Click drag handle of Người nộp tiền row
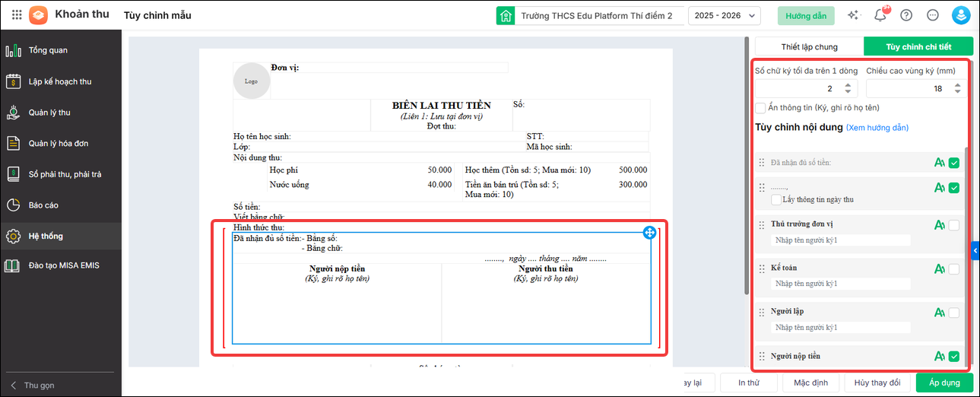Image resolution: width=980 pixels, height=397 pixels. tap(762, 357)
